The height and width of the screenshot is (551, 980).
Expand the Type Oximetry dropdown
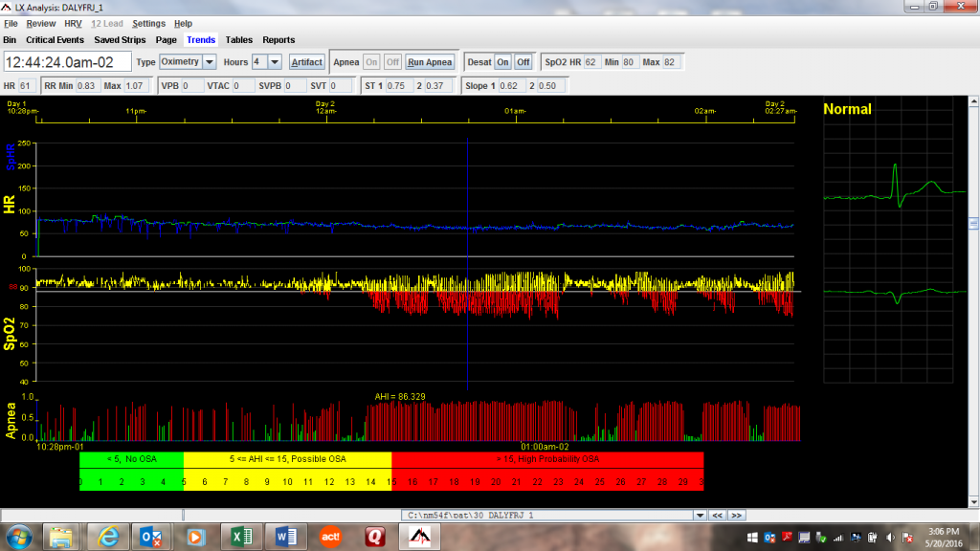click(210, 62)
